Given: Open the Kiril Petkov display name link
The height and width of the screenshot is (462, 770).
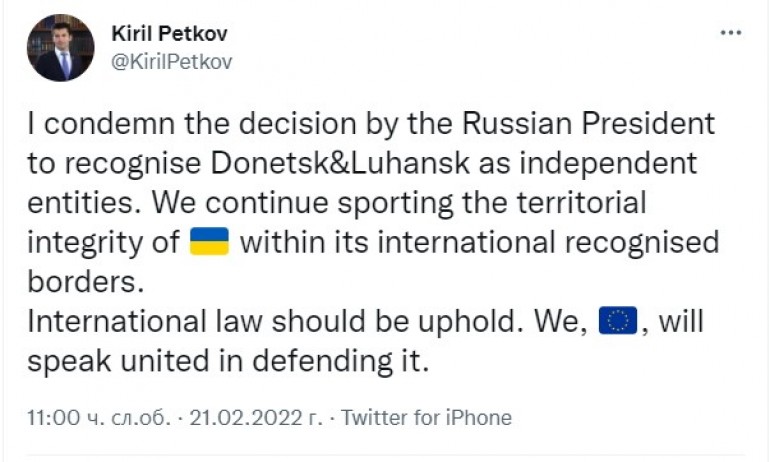Looking at the screenshot, I should [x=170, y=34].
